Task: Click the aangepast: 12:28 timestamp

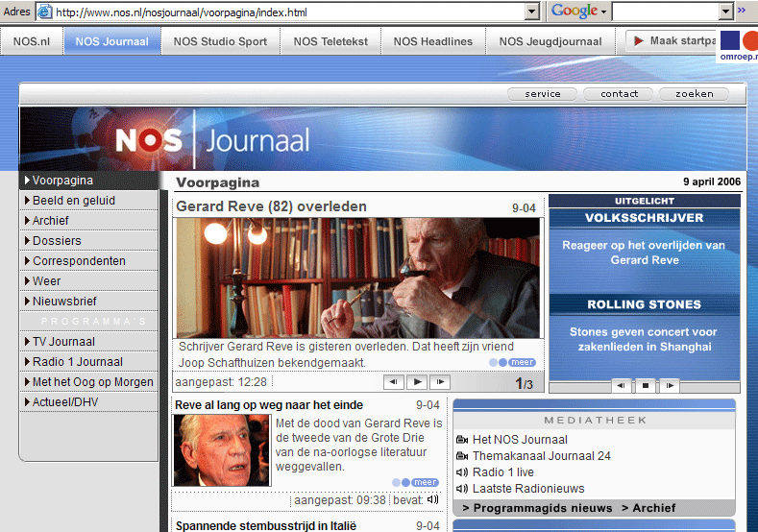Action: pyautogui.click(x=221, y=382)
